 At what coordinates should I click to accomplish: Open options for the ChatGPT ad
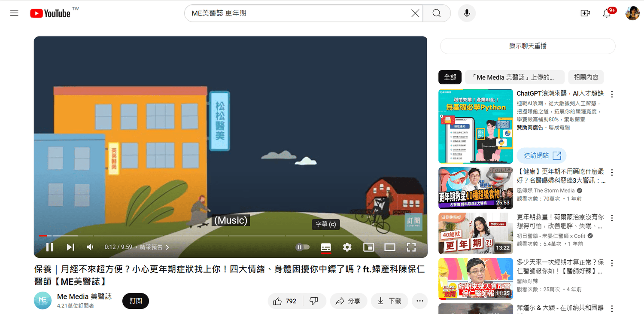pyautogui.click(x=612, y=95)
